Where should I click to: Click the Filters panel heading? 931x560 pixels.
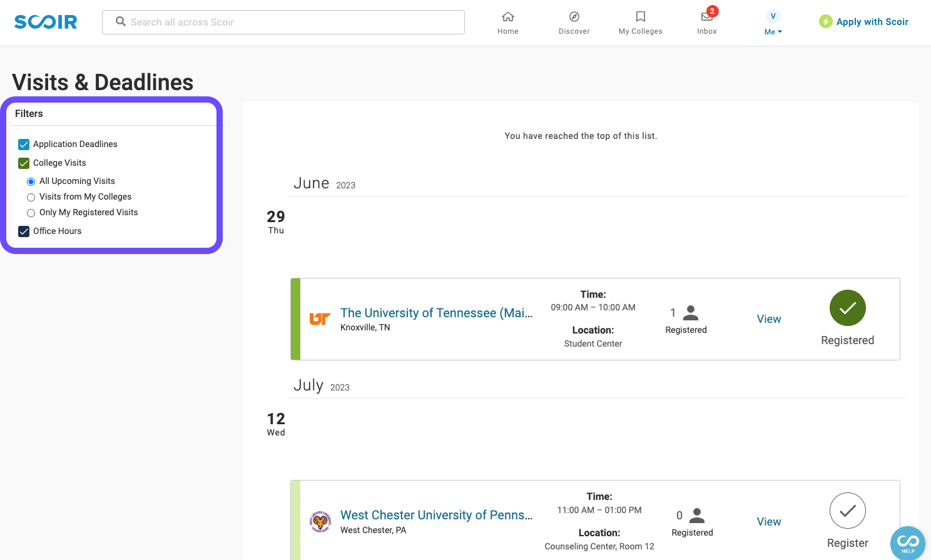tap(29, 113)
